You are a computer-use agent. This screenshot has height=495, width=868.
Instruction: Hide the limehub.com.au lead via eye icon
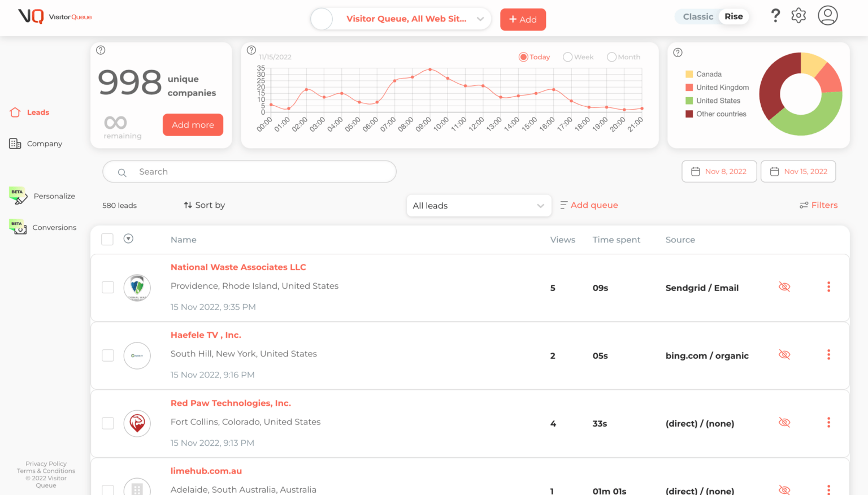coord(784,490)
